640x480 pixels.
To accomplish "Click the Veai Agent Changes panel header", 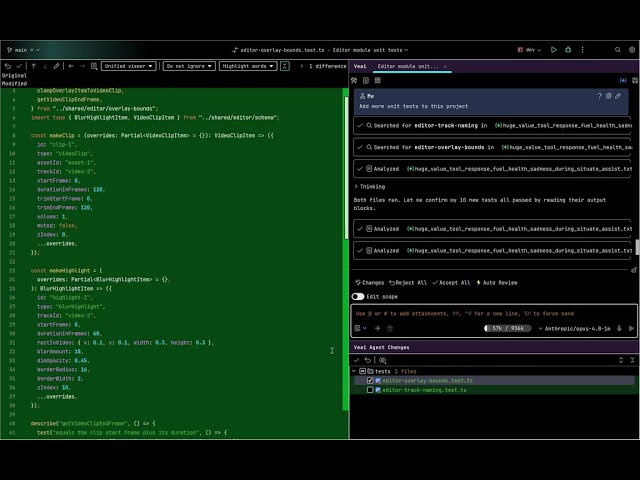I will pos(494,347).
